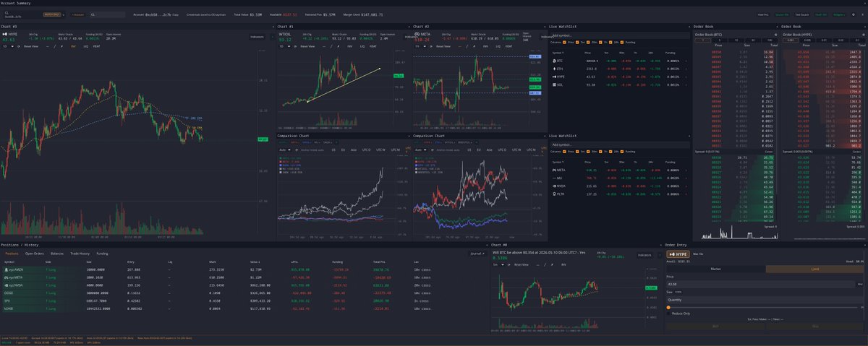Open Indicators on the HYPE chart

[x=257, y=36]
